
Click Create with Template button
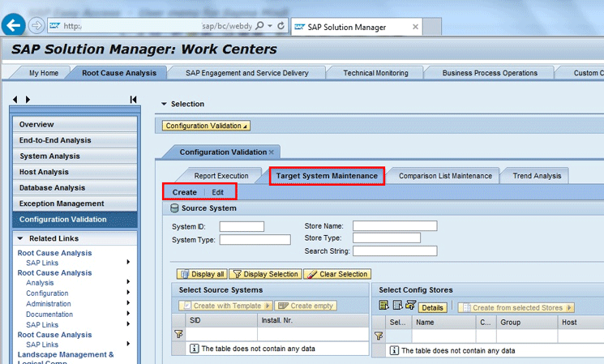225,306
